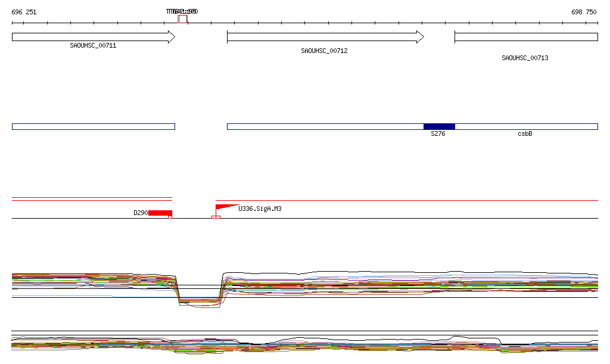Click the small red box below promoter flag
Viewport: 610px width, 364px height.
(x=216, y=217)
